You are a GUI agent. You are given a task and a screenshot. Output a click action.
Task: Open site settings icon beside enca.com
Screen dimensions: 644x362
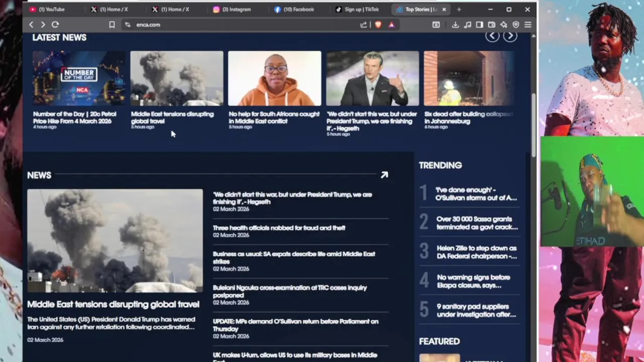click(x=127, y=25)
